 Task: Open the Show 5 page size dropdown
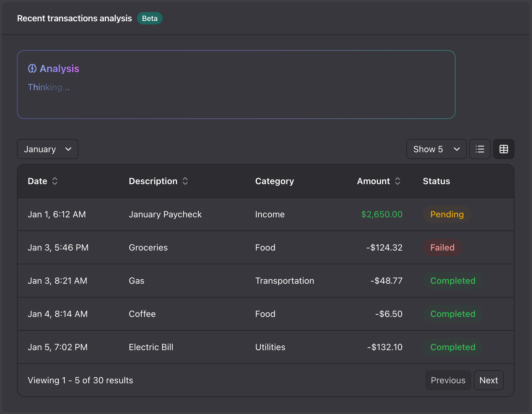(x=436, y=149)
